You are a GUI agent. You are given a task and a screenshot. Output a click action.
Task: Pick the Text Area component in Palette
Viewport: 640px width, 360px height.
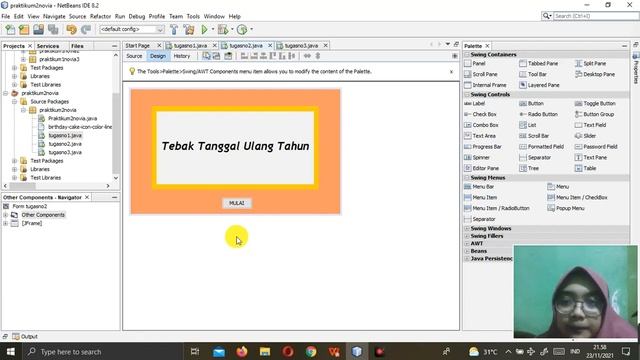coord(480,136)
